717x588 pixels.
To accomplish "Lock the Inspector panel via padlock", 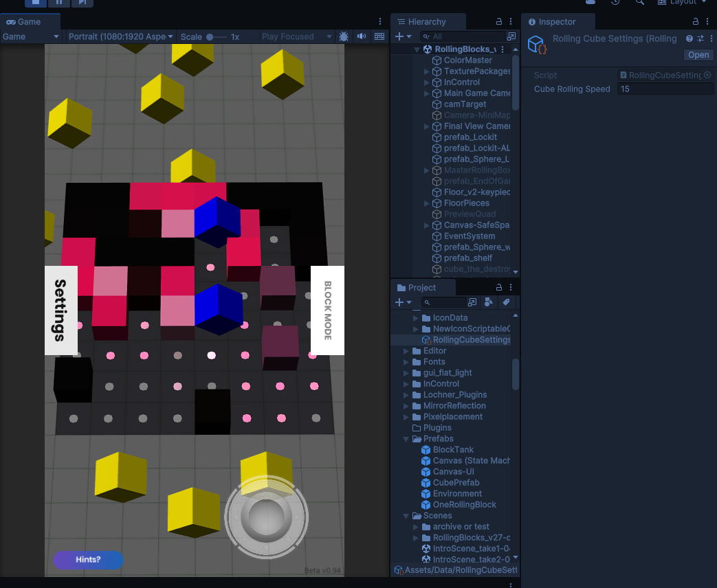I will (695, 22).
